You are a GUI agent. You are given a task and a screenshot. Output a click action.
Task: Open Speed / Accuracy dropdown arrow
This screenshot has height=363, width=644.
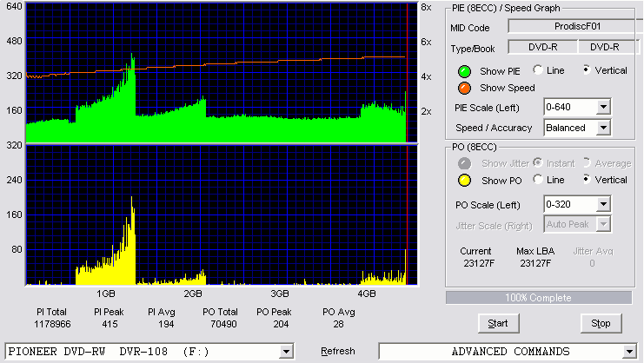pyautogui.click(x=603, y=128)
